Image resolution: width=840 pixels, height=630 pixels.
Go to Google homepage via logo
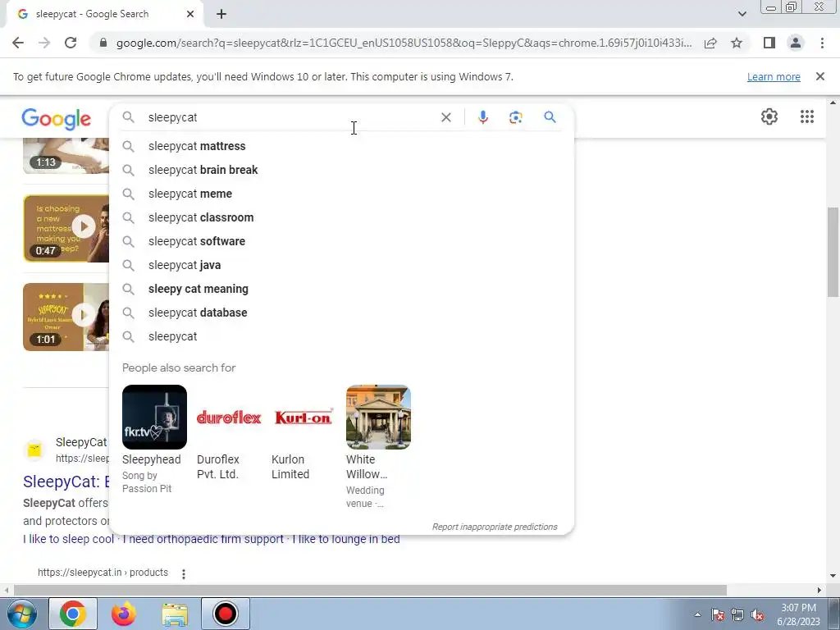pyautogui.click(x=57, y=118)
